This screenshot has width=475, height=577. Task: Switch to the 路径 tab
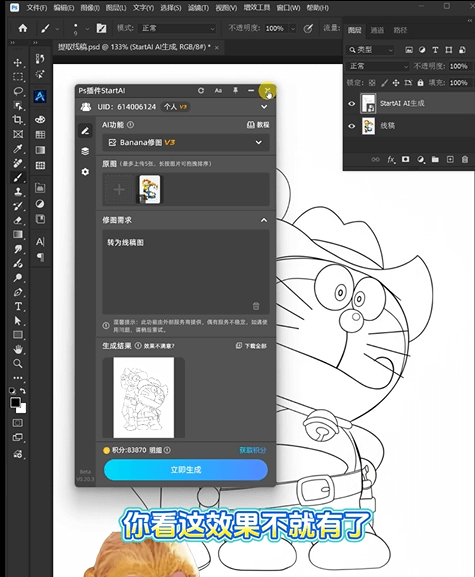[400, 31]
